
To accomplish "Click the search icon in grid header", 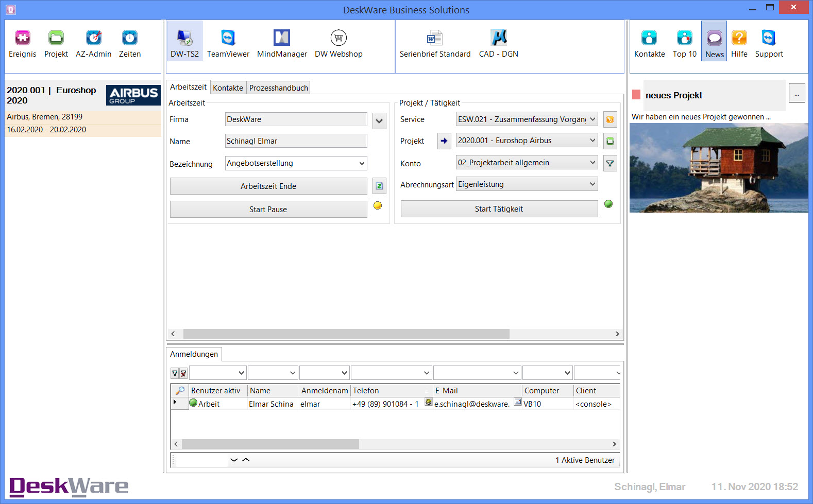I will (180, 391).
